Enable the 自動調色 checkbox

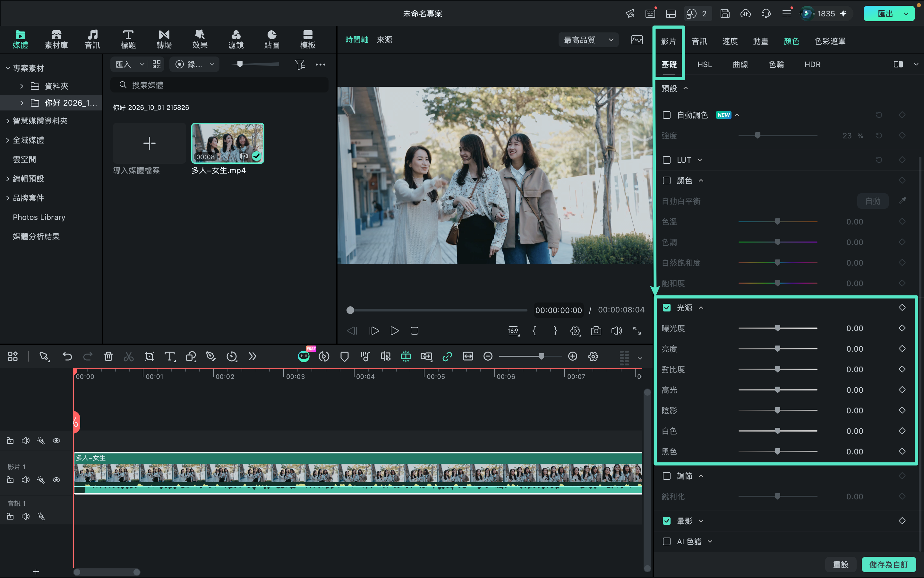click(x=667, y=115)
